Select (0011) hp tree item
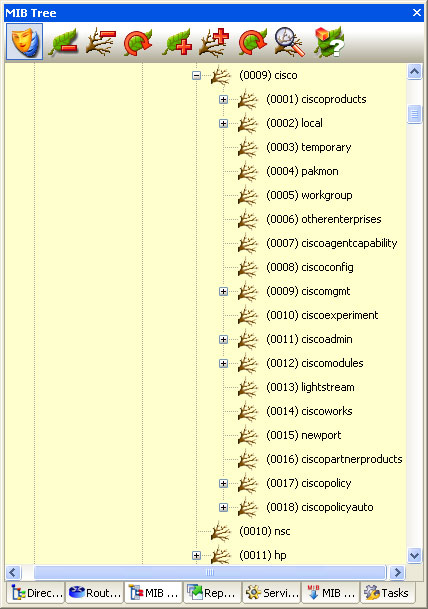This screenshot has height=609, width=428. (x=263, y=555)
